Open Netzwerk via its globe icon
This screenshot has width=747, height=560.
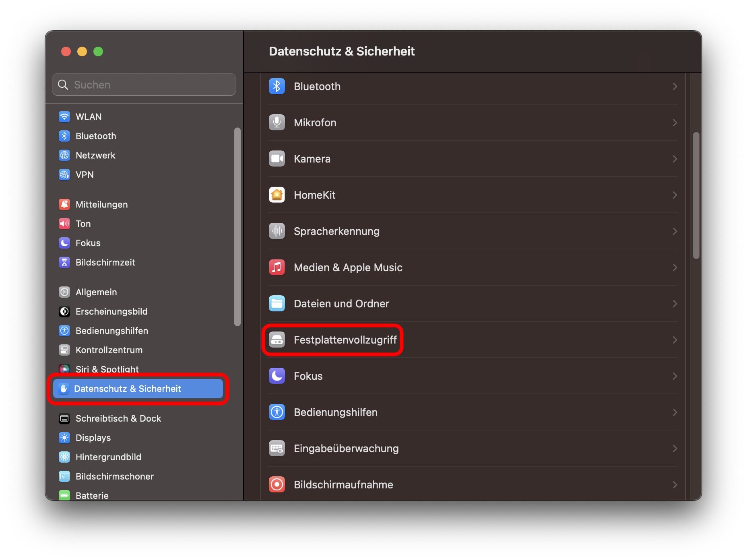64,155
